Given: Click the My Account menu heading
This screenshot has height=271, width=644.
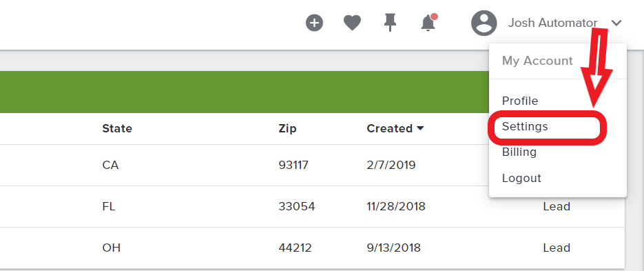Looking at the screenshot, I should (x=537, y=61).
